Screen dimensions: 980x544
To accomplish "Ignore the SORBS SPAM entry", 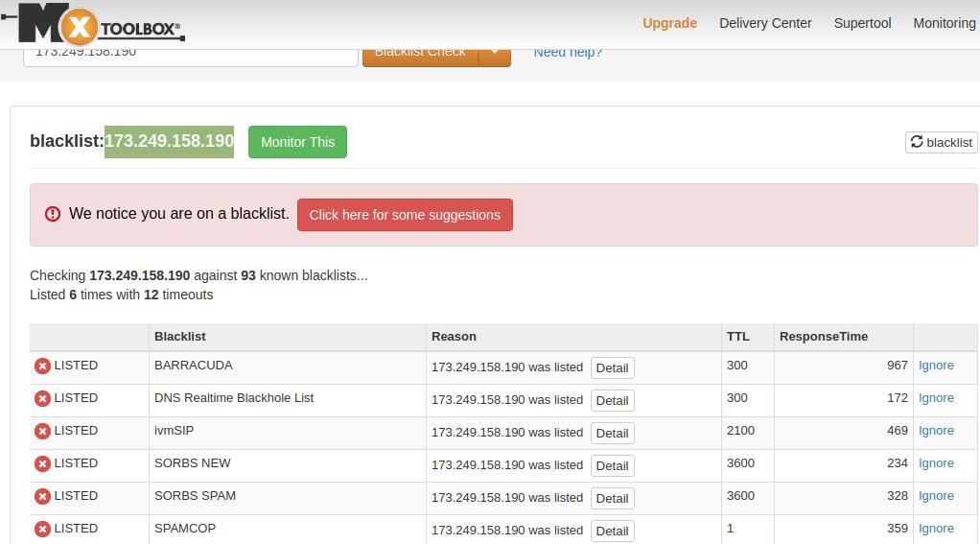I will pyautogui.click(x=936, y=495).
